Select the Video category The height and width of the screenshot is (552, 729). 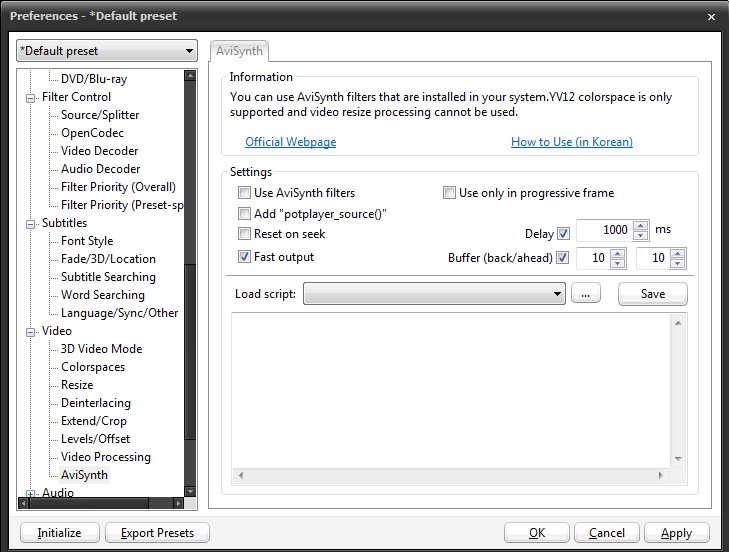coord(57,331)
